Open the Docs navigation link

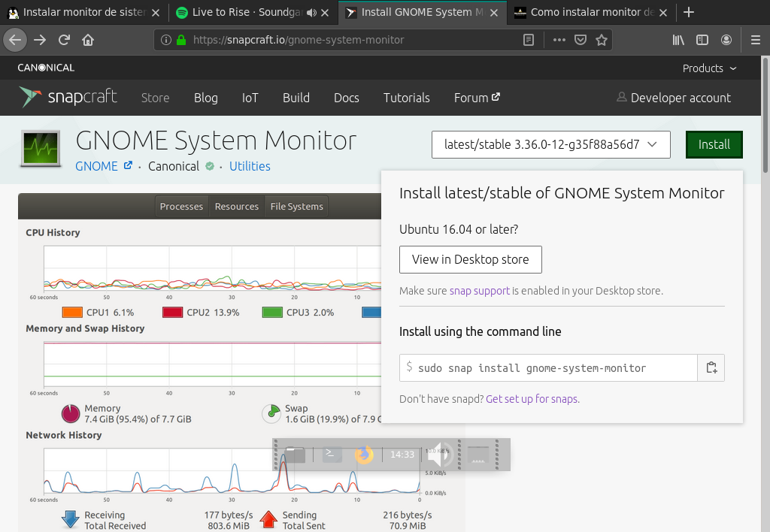[x=346, y=98]
